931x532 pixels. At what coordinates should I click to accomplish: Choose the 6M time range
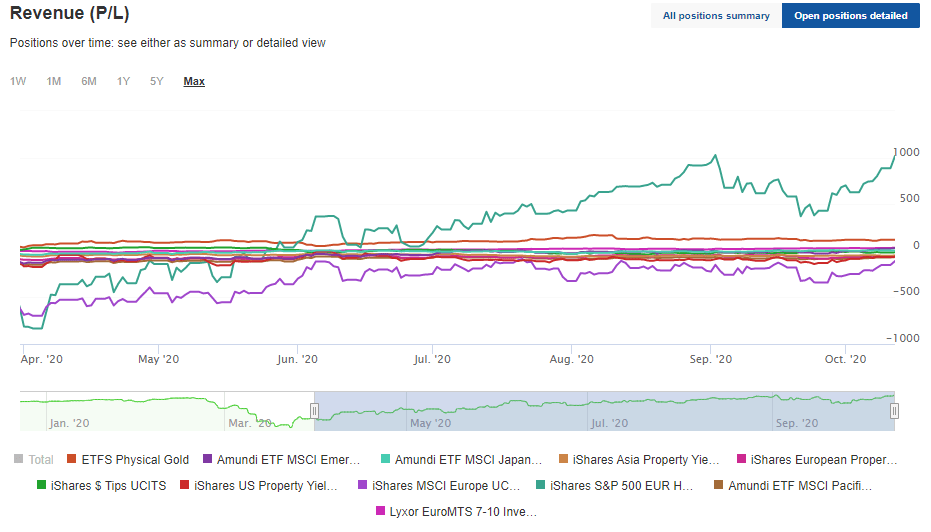89,81
